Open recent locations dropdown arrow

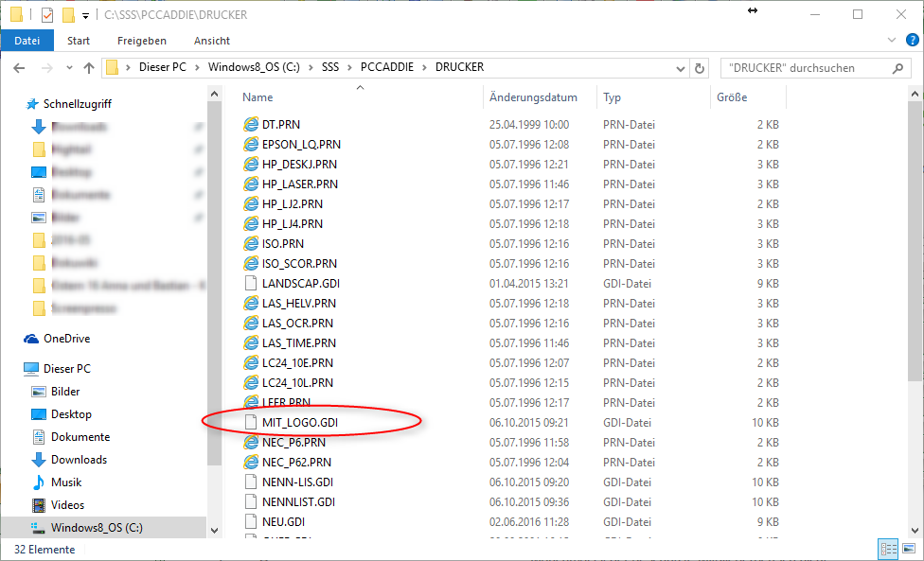pyautogui.click(x=69, y=68)
